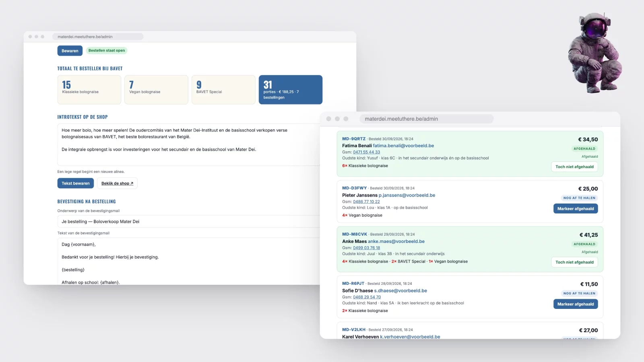Click the confirmation mail subject field
Viewport: 644px width, 362px height.
pyautogui.click(x=189, y=221)
